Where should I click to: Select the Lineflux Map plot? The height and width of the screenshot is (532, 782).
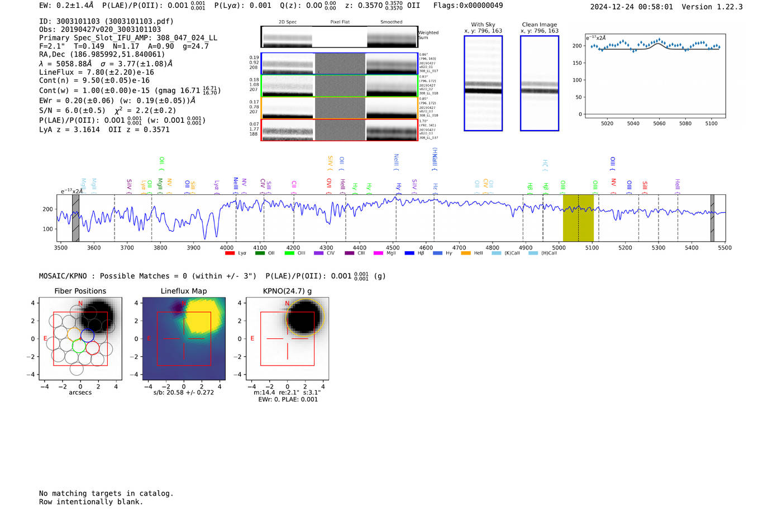click(x=184, y=339)
